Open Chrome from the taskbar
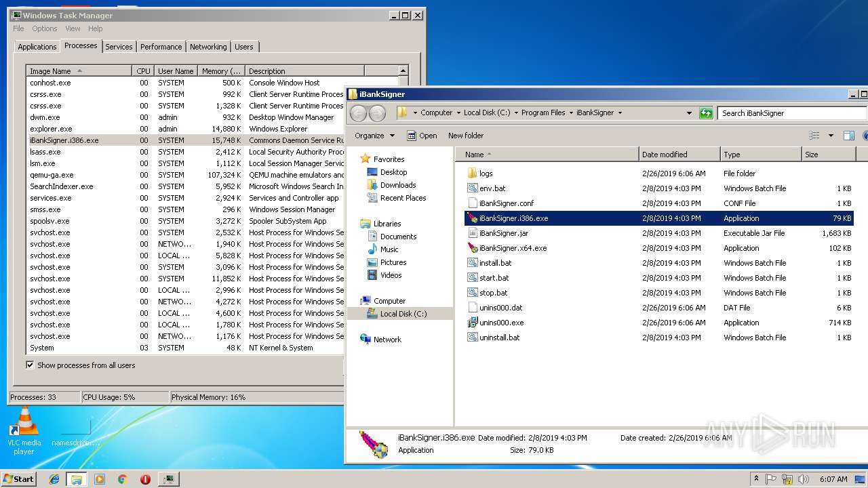Viewport: 868px width, 488px height. click(122, 479)
